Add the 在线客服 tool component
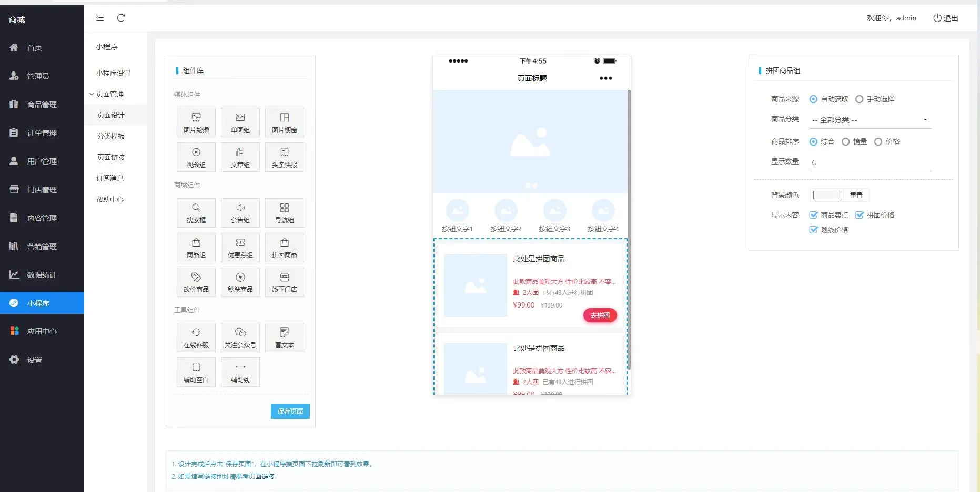 [196, 337]
